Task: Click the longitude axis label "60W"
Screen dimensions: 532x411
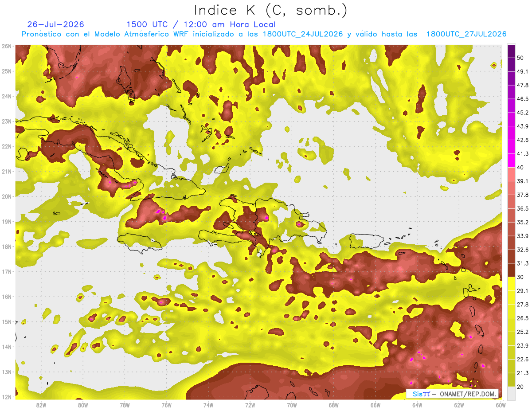Action: (501, 405)
